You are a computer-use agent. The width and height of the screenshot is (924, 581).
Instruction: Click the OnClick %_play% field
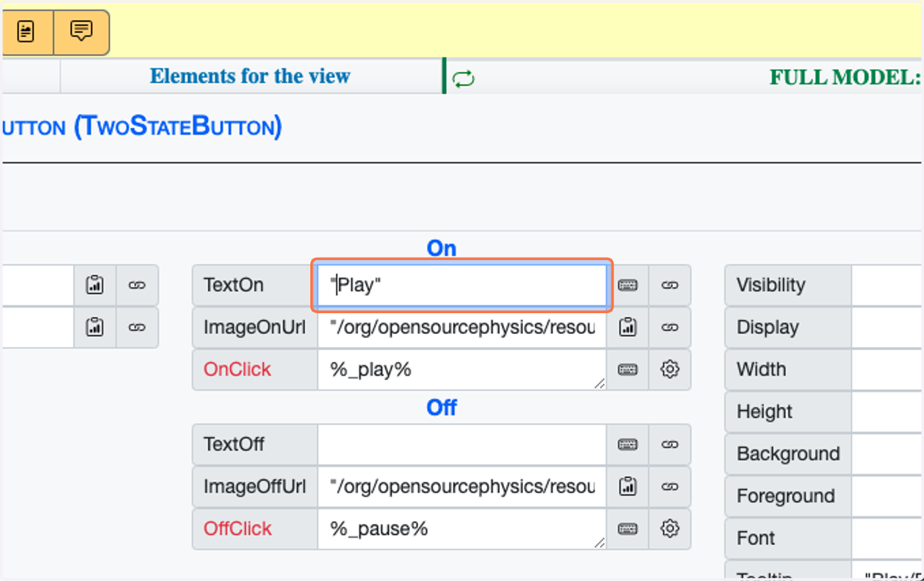462,369
